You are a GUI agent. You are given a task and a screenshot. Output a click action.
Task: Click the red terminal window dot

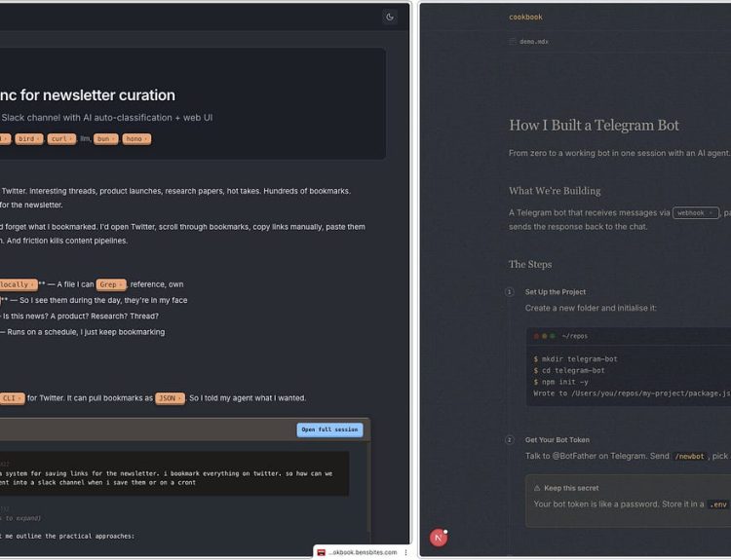535,335
